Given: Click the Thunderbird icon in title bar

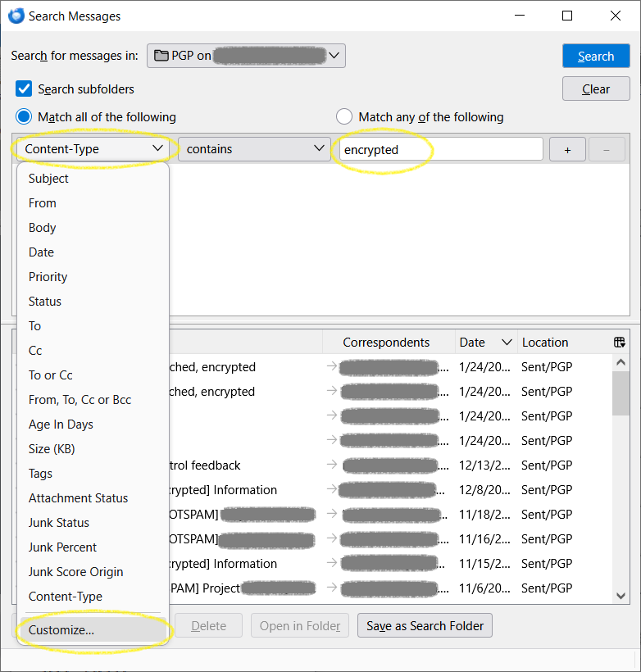Looking at the screenshot, I should 16,16.
